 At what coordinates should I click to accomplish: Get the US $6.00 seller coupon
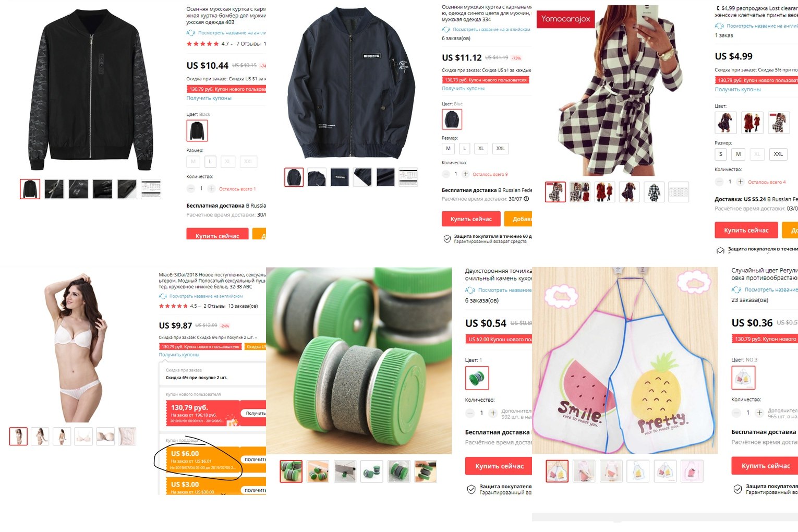256,460
